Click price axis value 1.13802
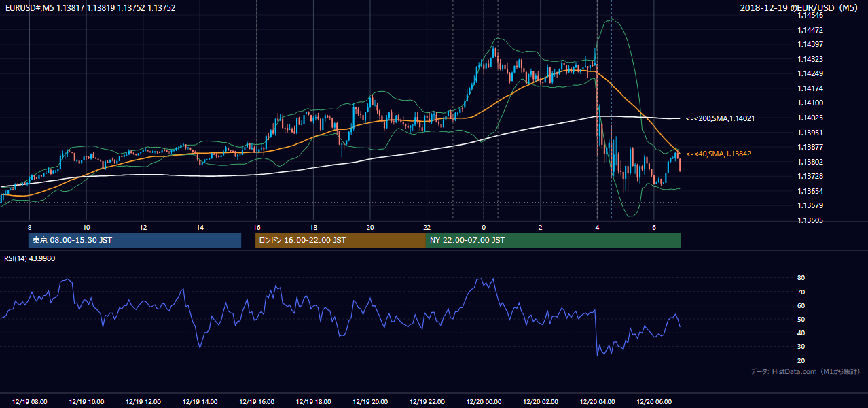Viewport: 868px width, 408px height. point(810,161)
